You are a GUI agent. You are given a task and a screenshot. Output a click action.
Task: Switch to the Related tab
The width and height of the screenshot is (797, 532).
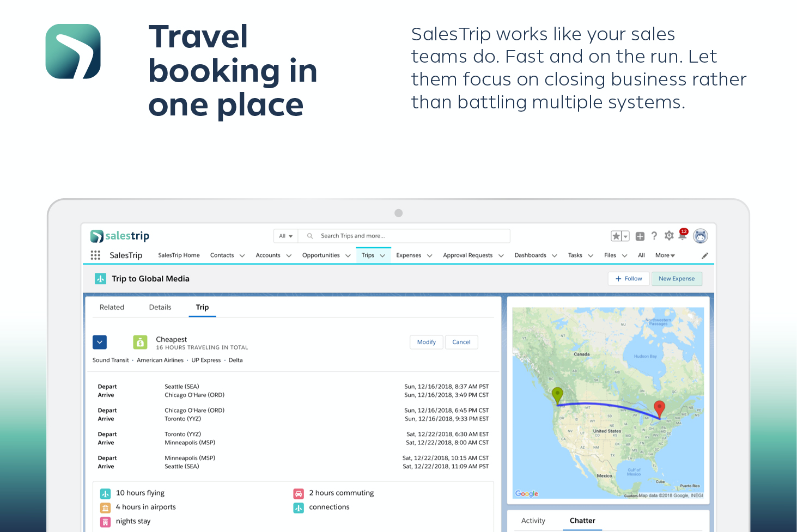coord(112,308)
